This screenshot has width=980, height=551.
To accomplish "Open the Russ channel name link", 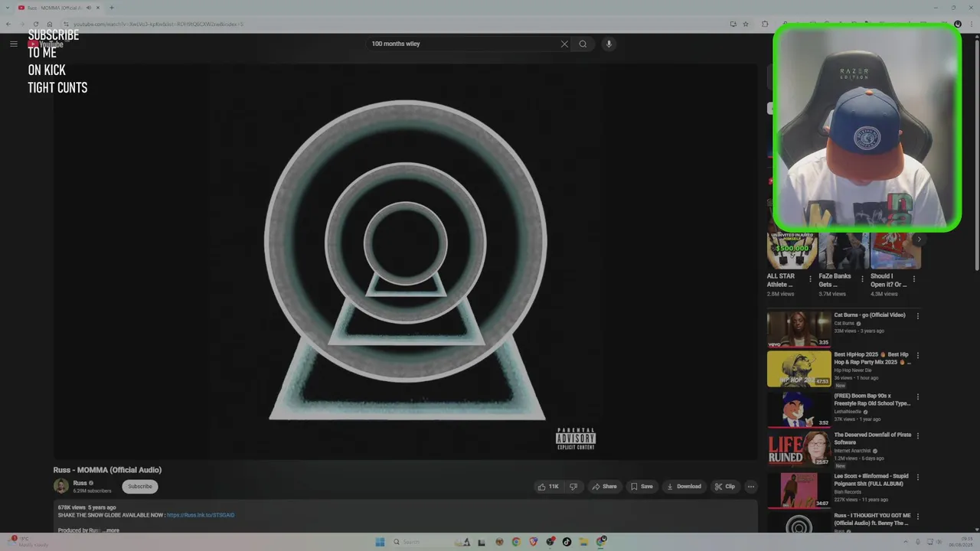I will pyautogui.click(x=80, y=483).
